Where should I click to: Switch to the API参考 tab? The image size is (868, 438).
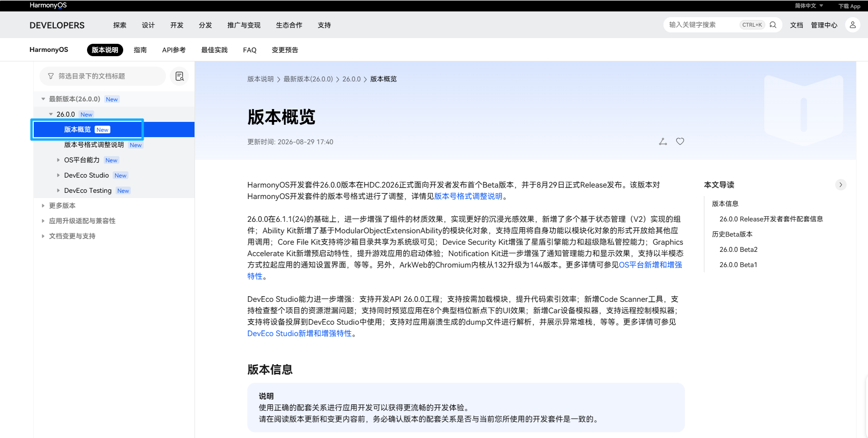coord(174,50)
